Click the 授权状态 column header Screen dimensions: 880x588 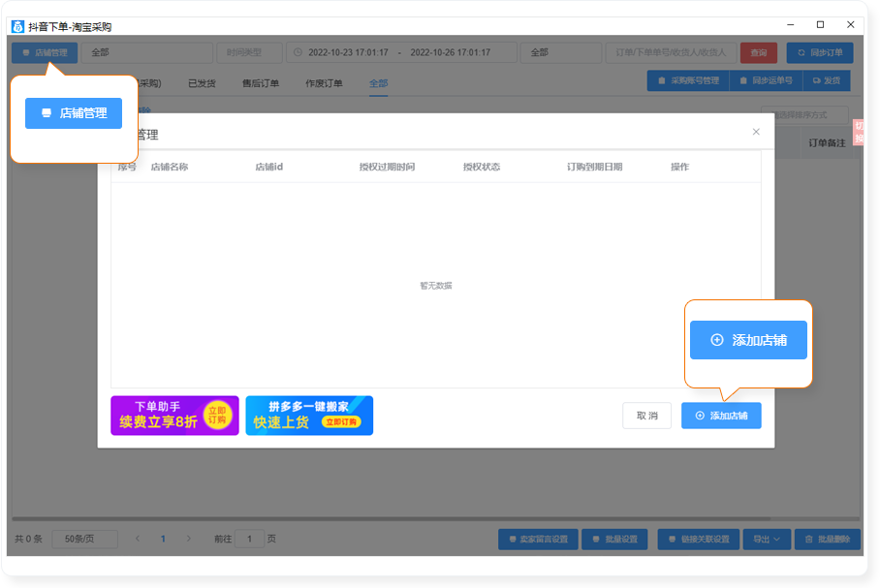pos(482,168)
